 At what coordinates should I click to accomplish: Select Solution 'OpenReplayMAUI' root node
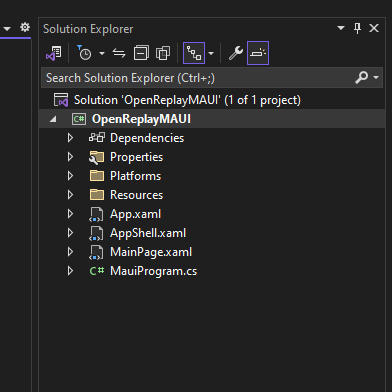(187, 100)
